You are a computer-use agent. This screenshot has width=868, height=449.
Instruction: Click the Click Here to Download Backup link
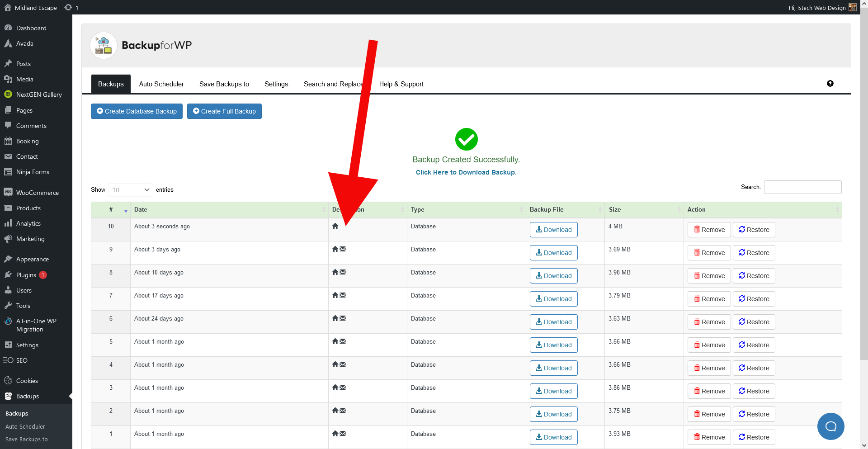tap(466, 172)
